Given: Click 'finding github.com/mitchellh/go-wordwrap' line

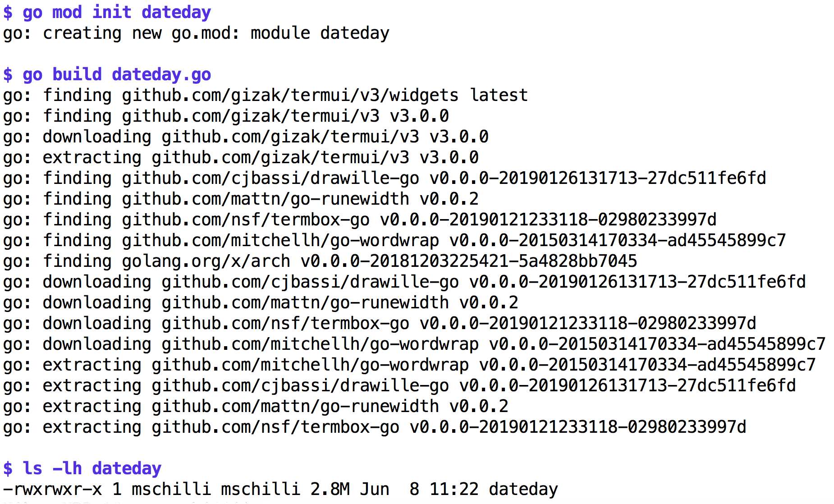Looking at the screenshot, I should [x=394, y=241].
